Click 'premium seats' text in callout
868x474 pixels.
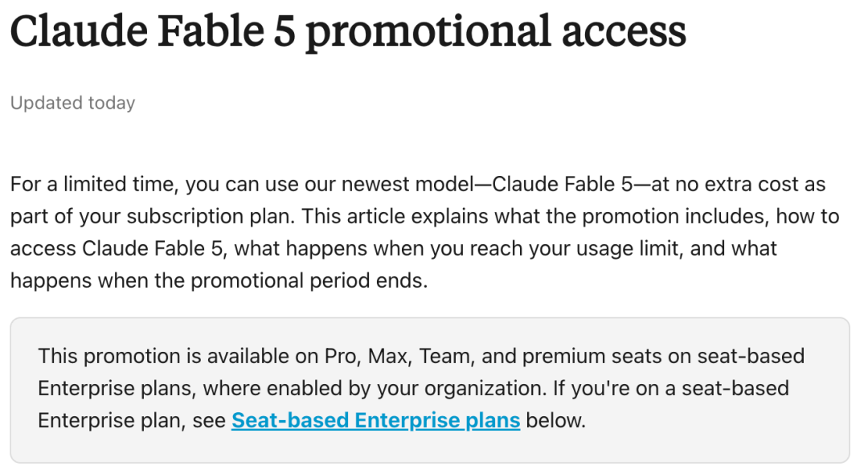click(x=592, y=356)
